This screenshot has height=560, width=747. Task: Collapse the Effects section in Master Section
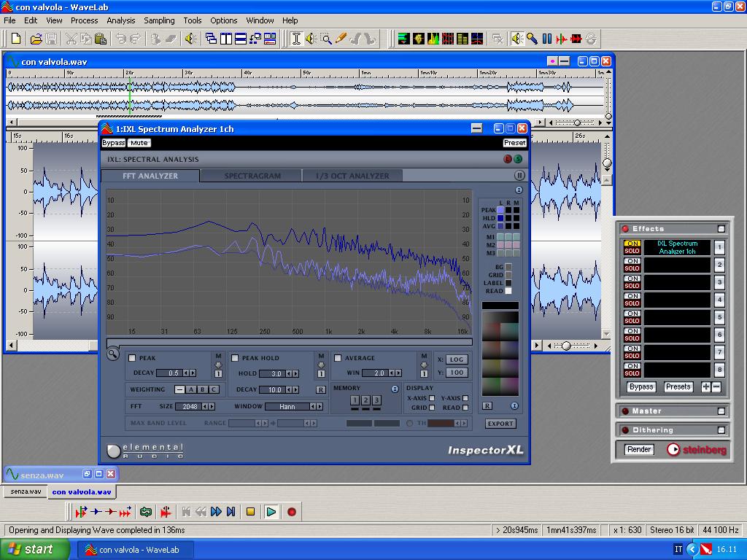click(721, 229)
